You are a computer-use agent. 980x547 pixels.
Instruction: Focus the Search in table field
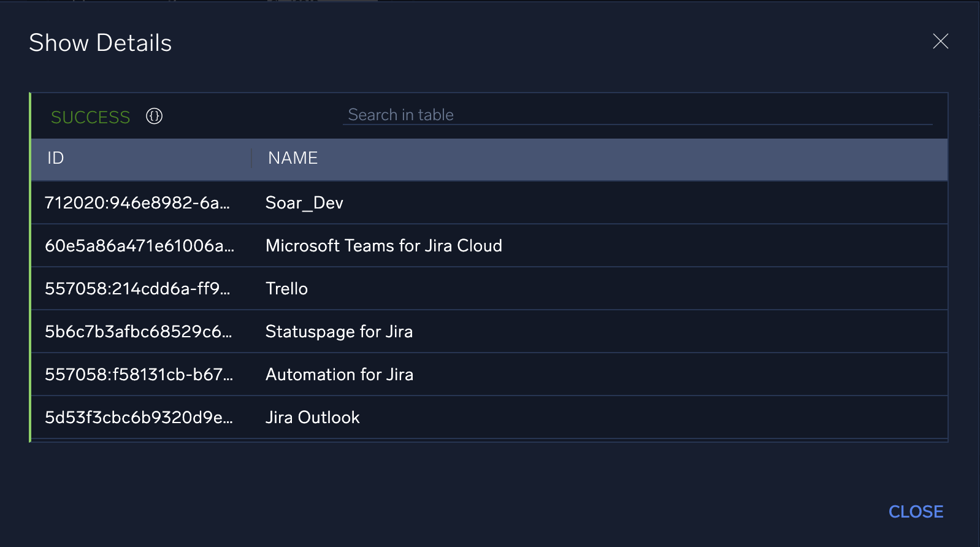(637, 115)
